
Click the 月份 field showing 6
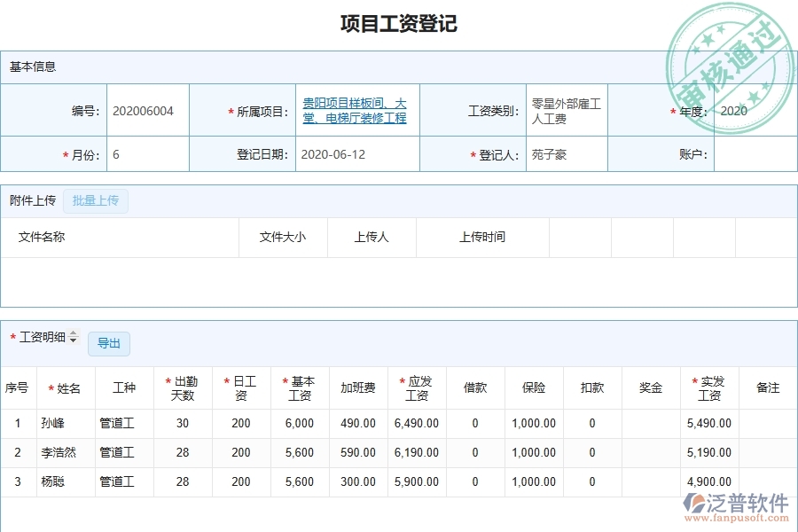pyautogui.click(x=145, y=153)
